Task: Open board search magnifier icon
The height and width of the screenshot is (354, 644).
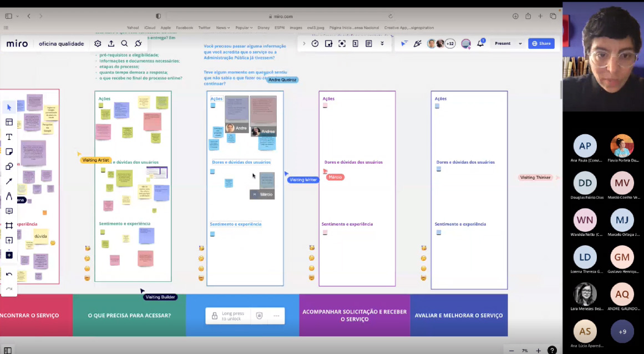Action: pos(124,43)
